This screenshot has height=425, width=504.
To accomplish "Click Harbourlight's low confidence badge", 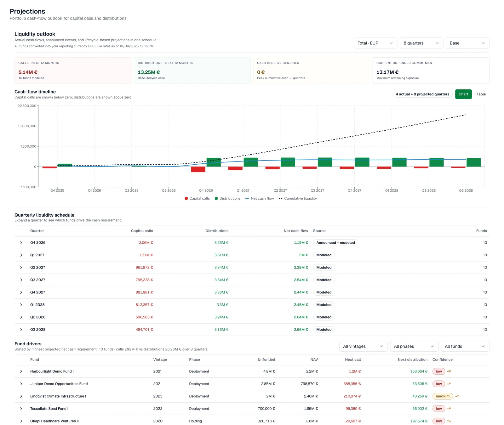I will tap(439, 371).
